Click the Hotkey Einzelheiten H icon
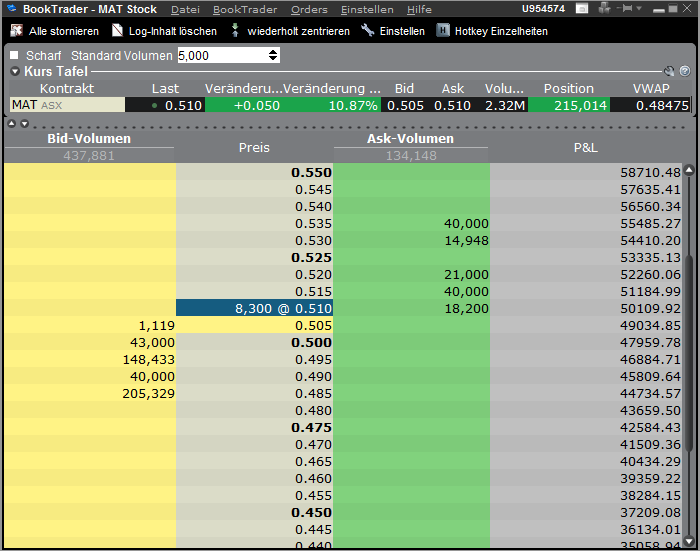The height and width of the screenshot is (551, 700). [x=442, y=30]
